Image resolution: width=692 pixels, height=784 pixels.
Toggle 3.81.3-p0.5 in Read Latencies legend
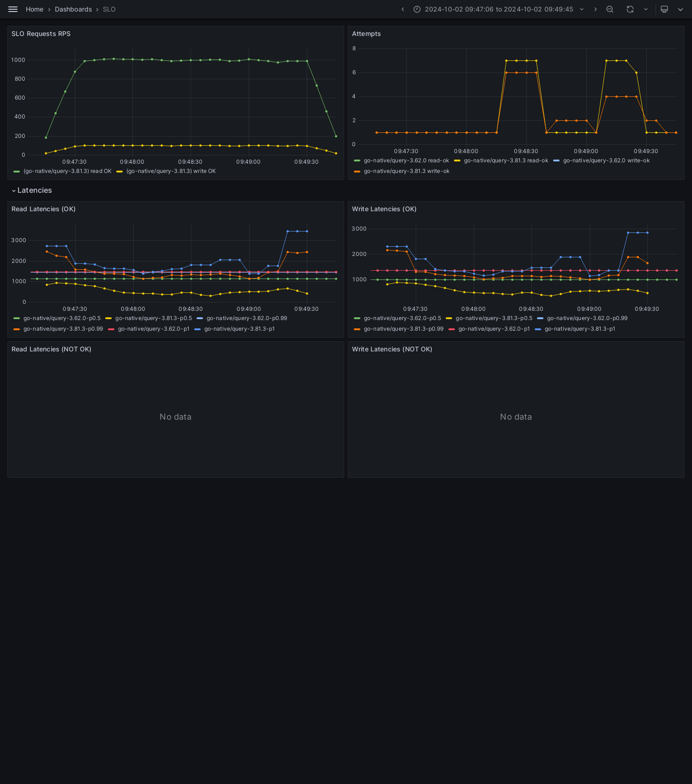pyautogui.click(x=154, y=318)
